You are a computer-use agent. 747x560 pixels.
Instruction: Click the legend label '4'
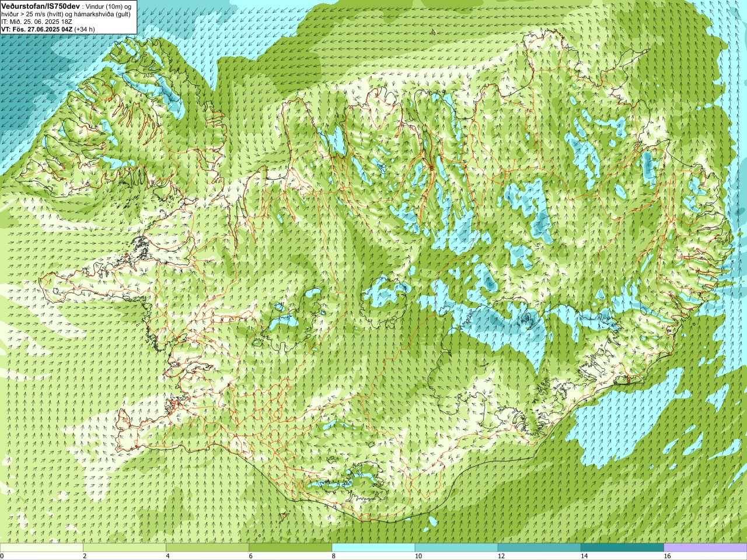pos(167,556)
